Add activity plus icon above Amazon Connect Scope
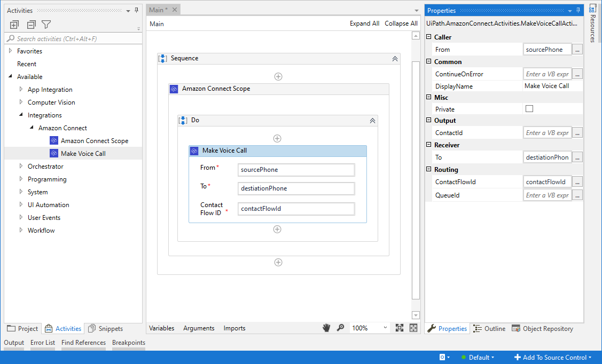The image size is (602, 364). (x=278, y=77)
